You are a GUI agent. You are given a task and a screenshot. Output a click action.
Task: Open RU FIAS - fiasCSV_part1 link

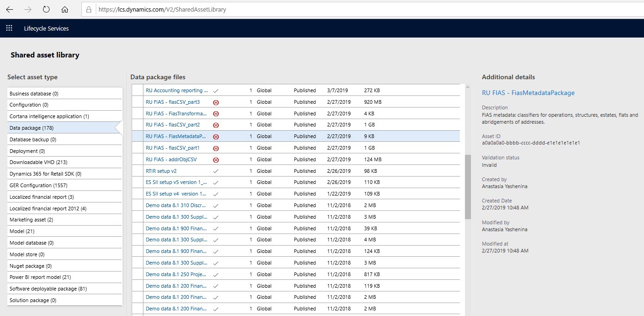click(x=173, y=148)
